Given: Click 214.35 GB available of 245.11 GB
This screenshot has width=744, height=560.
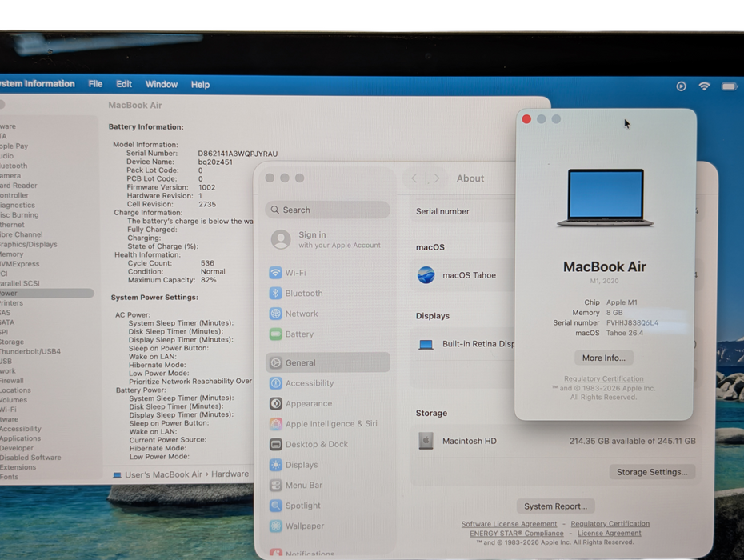Looking at the screenshot, I should [633, 441].
